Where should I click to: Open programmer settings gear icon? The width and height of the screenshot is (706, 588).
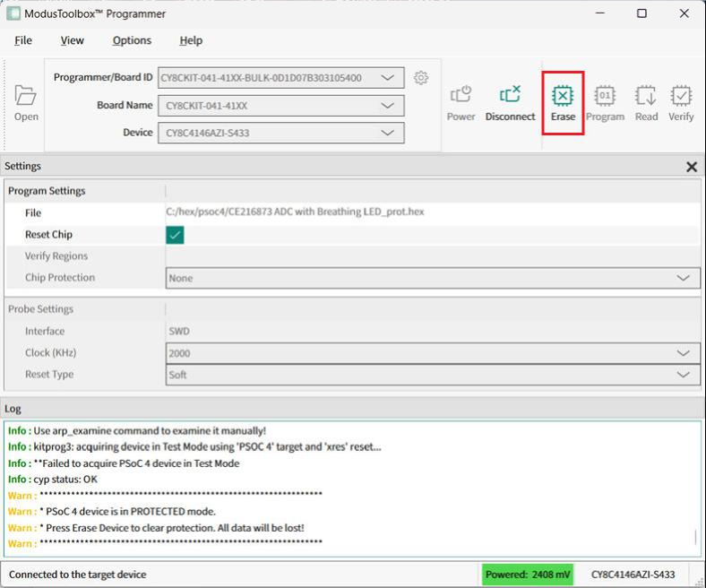(420, 77)
